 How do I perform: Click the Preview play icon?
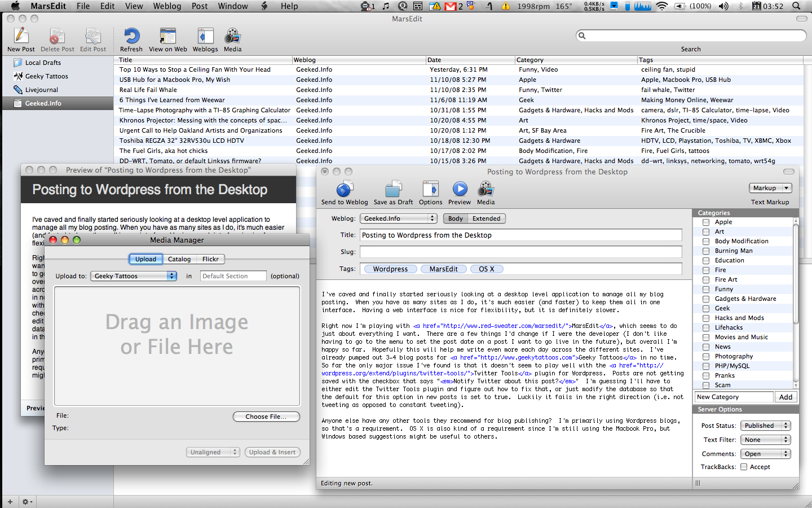coord(460,190)
